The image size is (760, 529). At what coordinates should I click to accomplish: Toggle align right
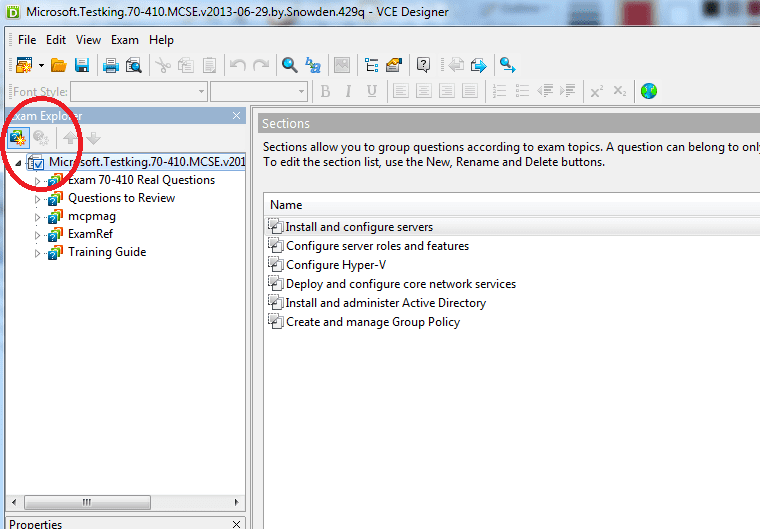click(446, 91)
